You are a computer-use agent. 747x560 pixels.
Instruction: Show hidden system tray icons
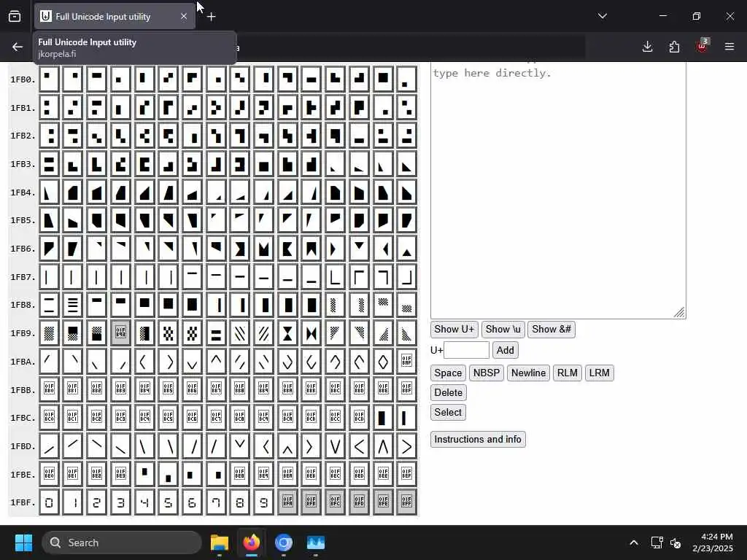click(x=634, y=542)
